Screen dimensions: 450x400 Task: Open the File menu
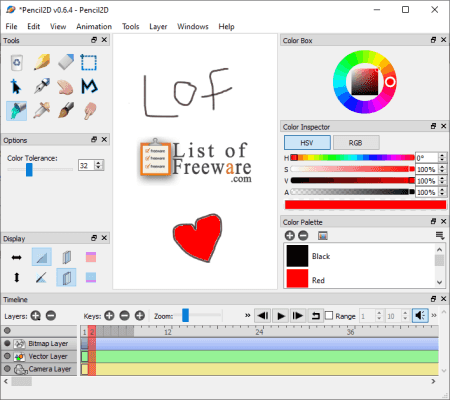point(11,27)
